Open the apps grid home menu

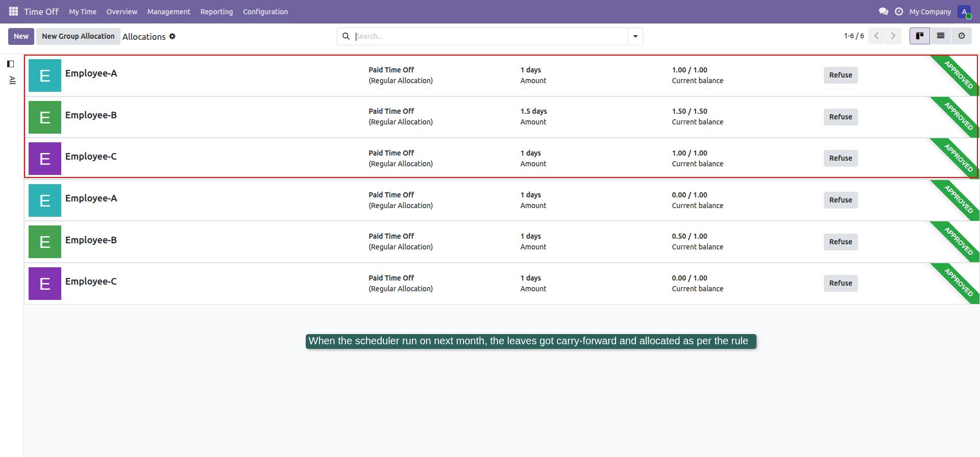(x=13, y=11)
